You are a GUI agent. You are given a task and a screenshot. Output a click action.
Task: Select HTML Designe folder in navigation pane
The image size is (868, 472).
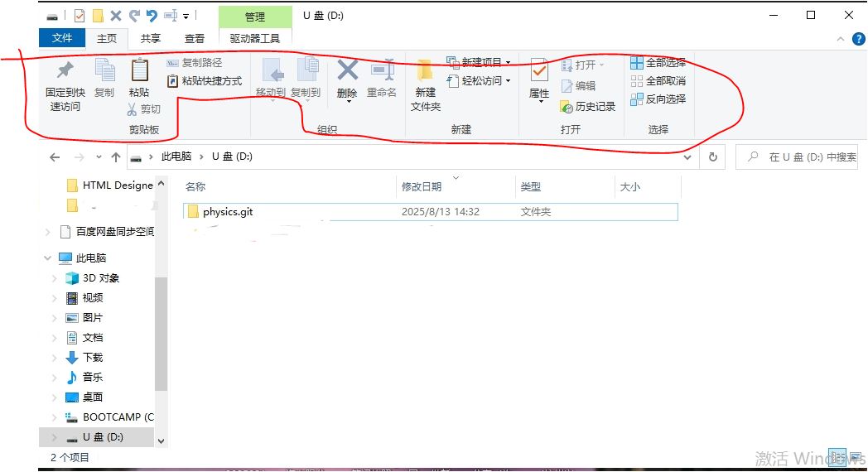click(x=109, y=185)
